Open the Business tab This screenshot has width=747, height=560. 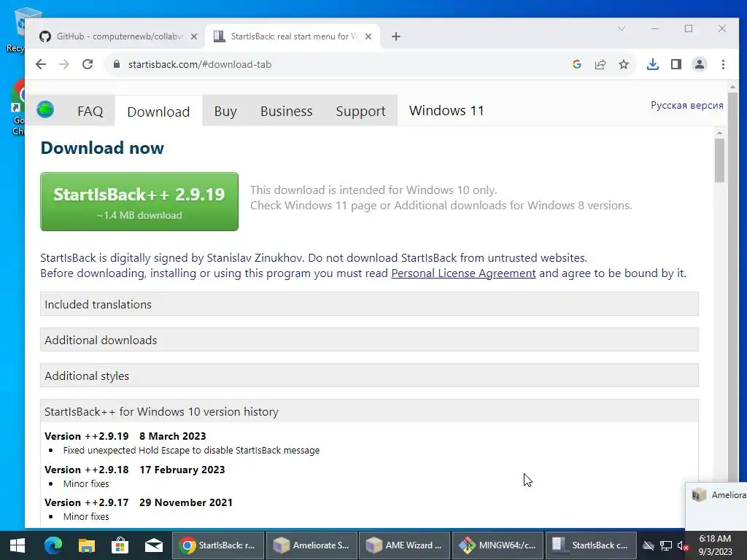coord(286,112)
